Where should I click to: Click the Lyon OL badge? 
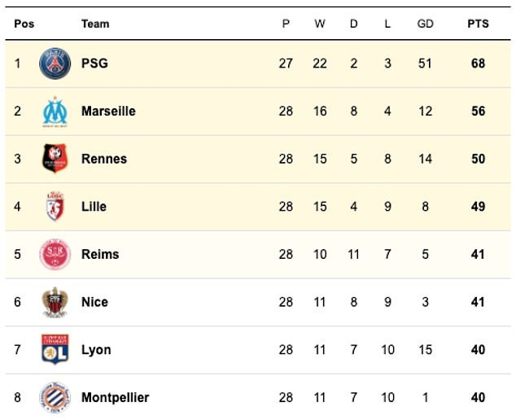coord(55,349)
